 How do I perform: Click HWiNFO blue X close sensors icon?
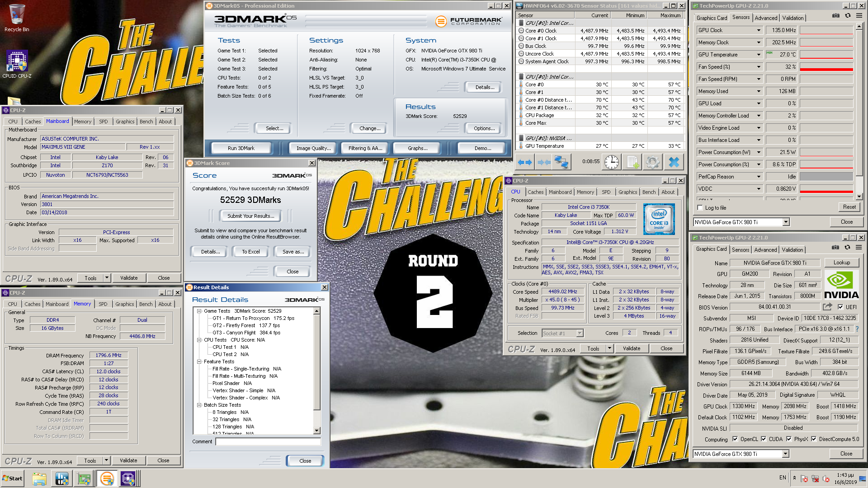tap(674, 162)
